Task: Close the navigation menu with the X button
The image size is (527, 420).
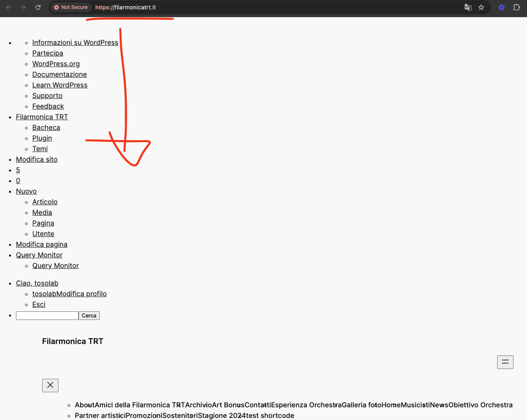Action: pyautogui.click(x=50, y=385)
